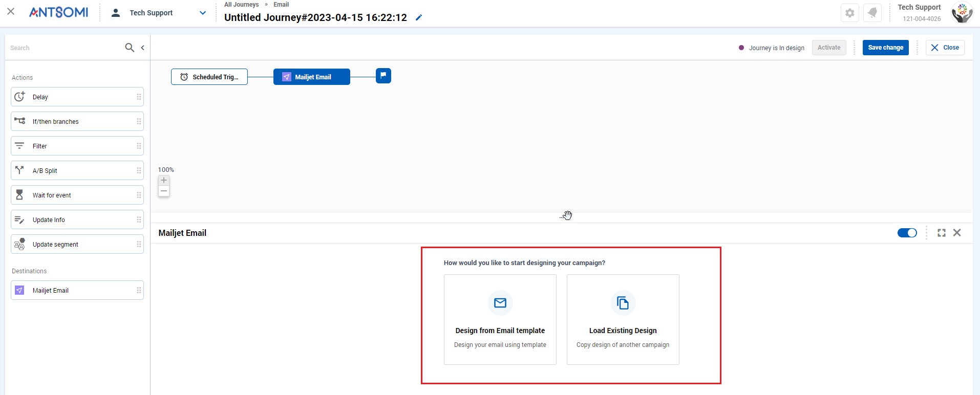Select the Wait for event action
This screenshot has width=980, height=395.
coord(77,195)
